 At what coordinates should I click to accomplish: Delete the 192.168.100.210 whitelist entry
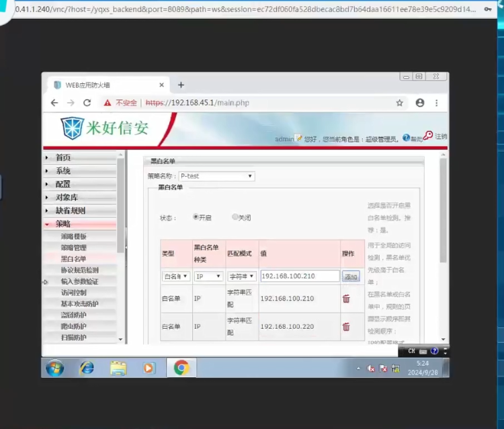point(346,299)
